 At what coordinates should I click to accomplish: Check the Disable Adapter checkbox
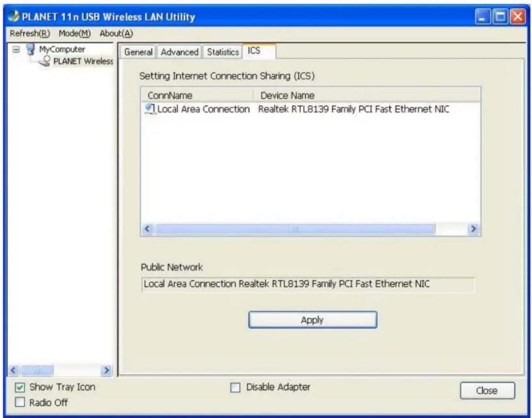click(235, 387)
